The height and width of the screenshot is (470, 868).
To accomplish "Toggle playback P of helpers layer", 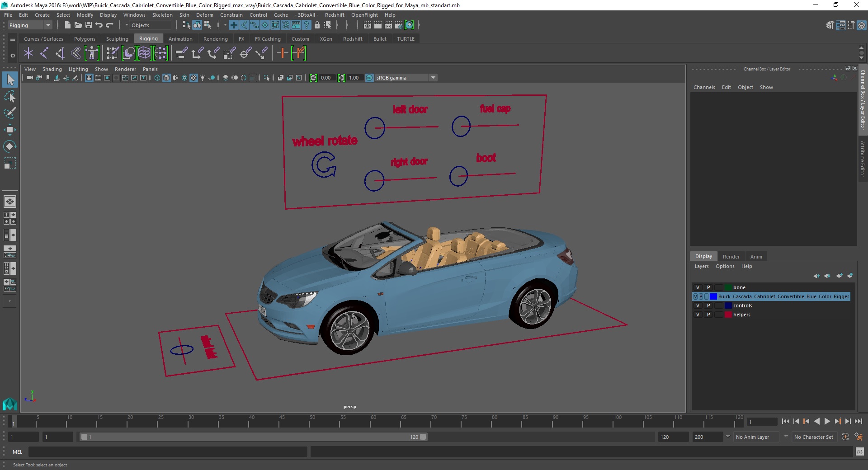I will pyautogui.click(x=708, y=315).
